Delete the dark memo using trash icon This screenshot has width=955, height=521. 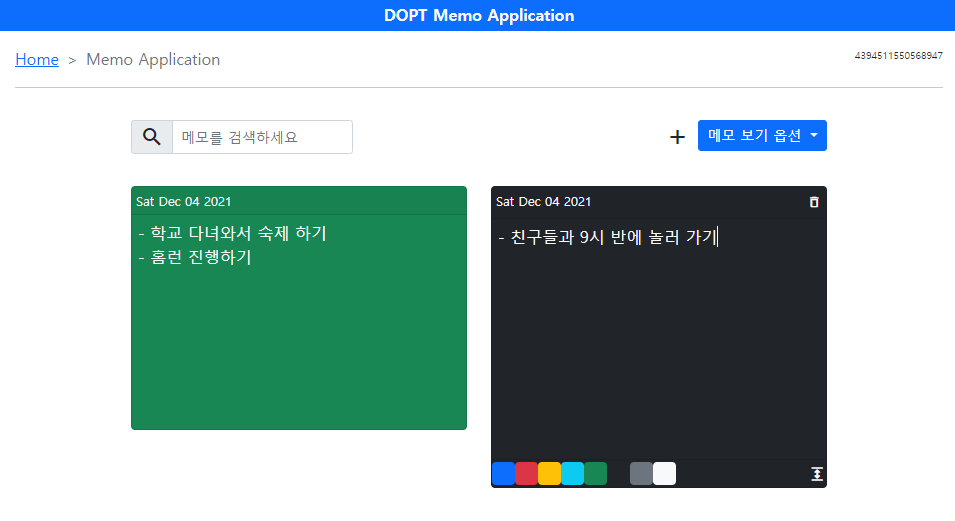(814, 202)
